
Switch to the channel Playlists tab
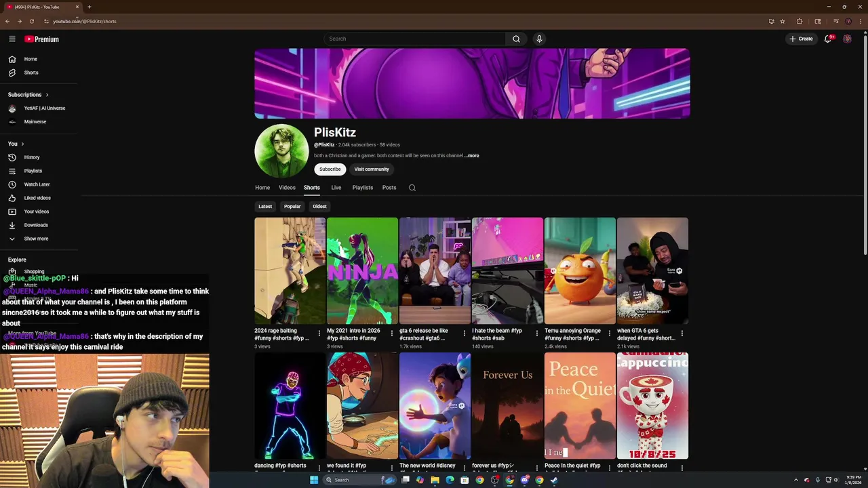[x=362, y=188]
